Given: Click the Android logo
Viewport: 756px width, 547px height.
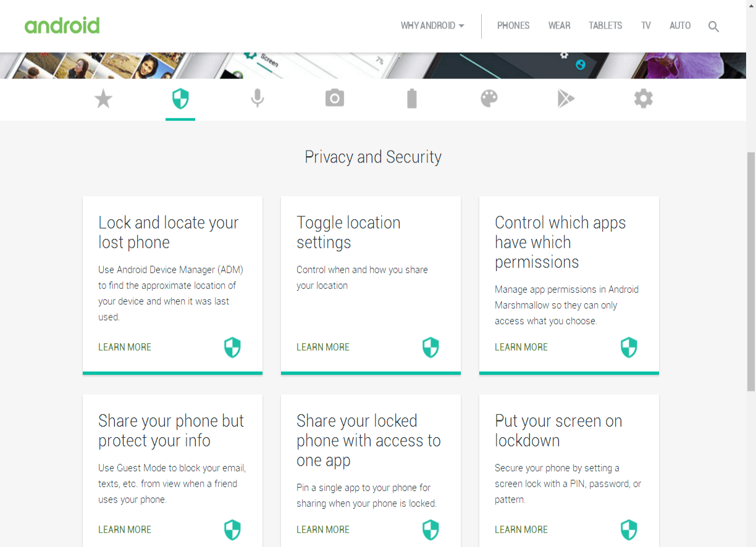Looking at the screenshot, I should (62, 25).
